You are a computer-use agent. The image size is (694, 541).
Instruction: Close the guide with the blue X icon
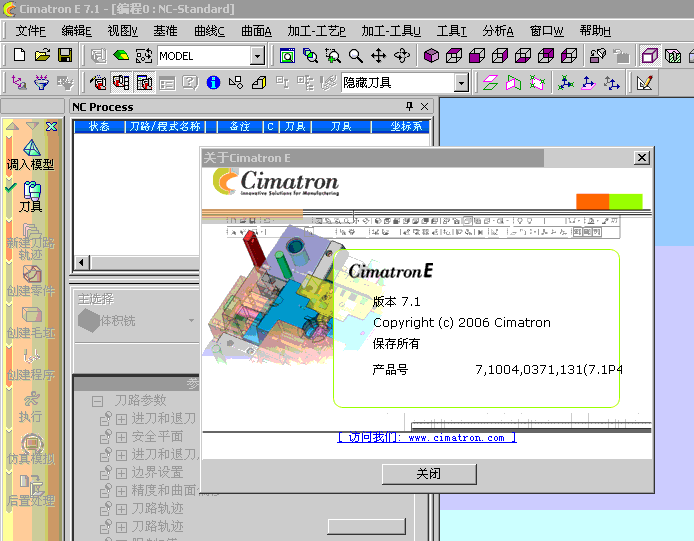pyautogui.click(x=51, y=126)
